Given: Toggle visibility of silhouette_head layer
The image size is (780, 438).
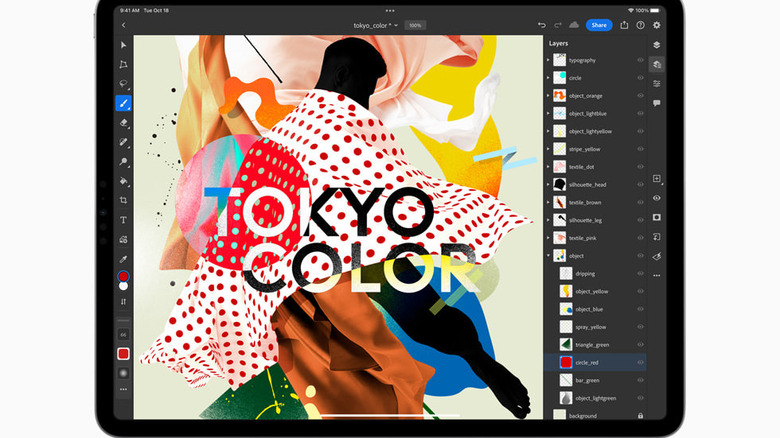Looking at the screenshot, I should click(640, 185).
